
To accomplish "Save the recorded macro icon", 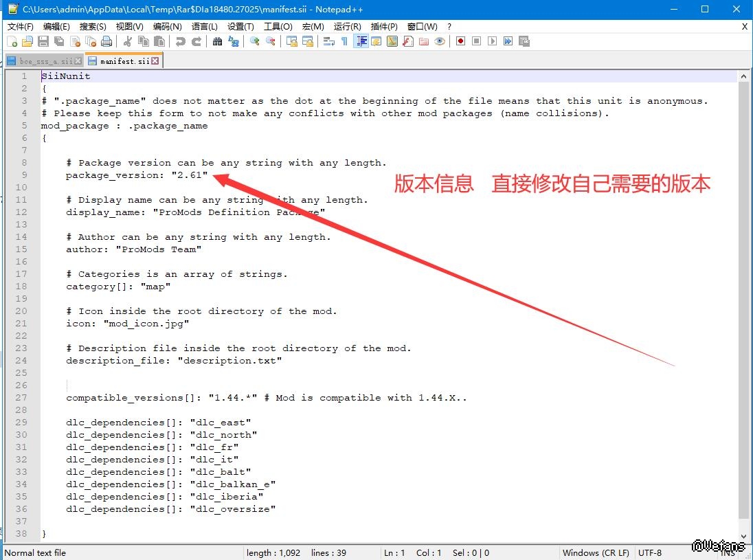I will click(x=524, y=41).
